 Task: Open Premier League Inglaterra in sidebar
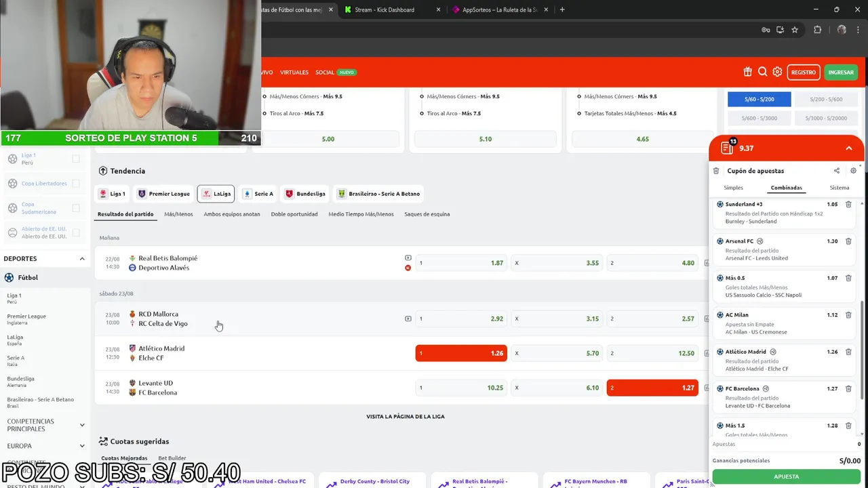[x=26, y=319]
